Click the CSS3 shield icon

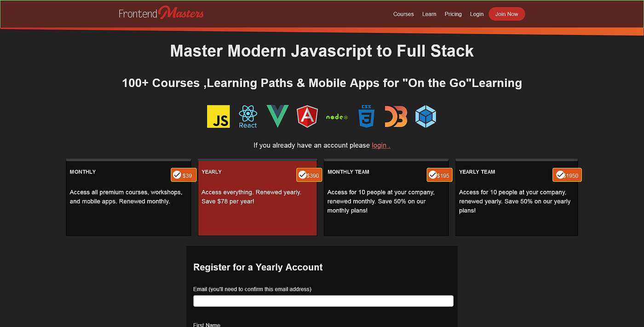tap(366, 116)
